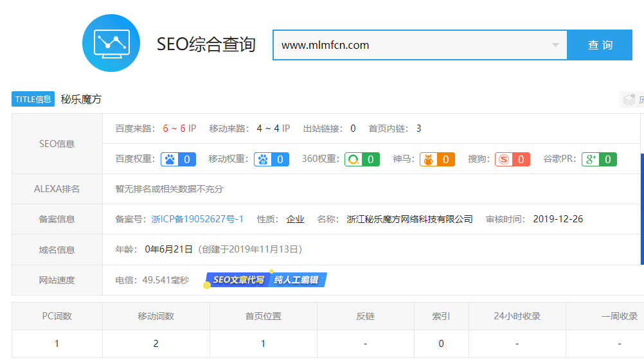
Task: Click the PC词数 column header
Action: (57, 316)
